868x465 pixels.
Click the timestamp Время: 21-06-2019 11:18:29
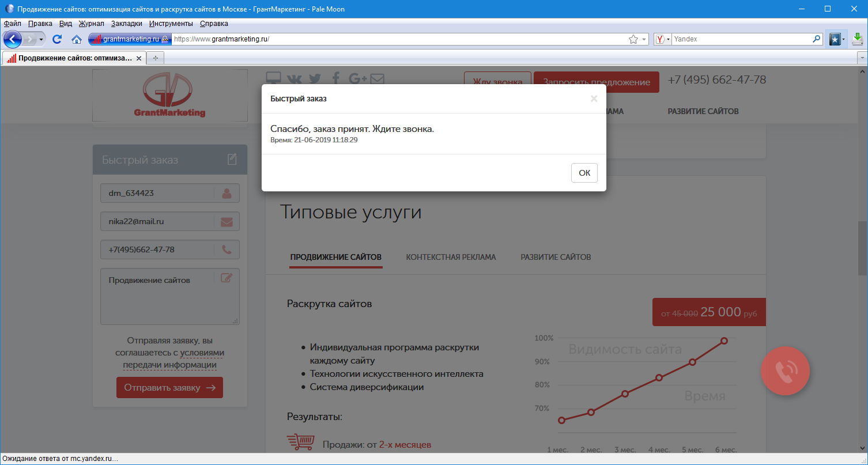(x=314, y=140)
